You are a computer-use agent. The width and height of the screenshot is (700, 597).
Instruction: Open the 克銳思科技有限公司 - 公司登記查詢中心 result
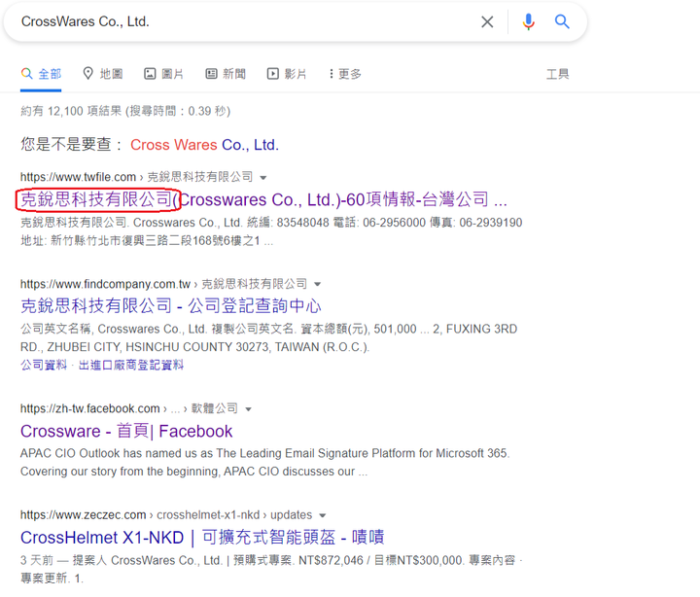point(170,306)
